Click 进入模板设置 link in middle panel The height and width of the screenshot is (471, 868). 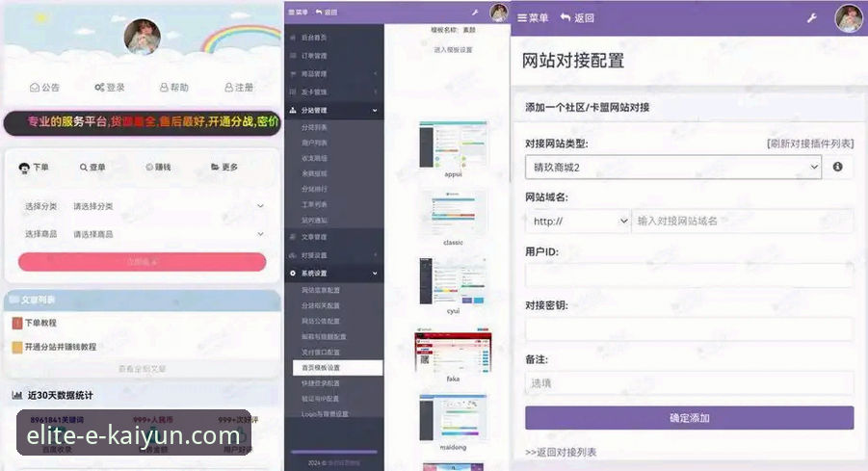(x=453, y=50)
